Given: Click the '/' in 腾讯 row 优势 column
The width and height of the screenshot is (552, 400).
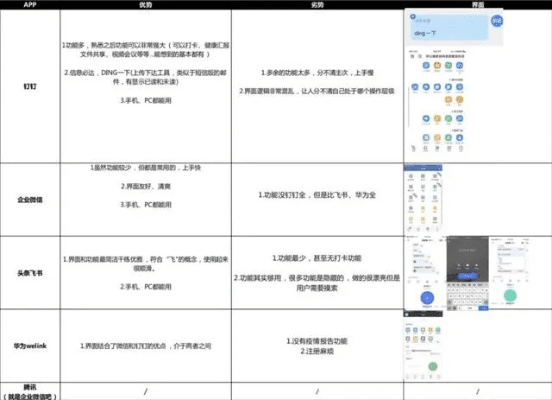Looking at the screenshot, I should pyautogui.click(x=145, y=391).
